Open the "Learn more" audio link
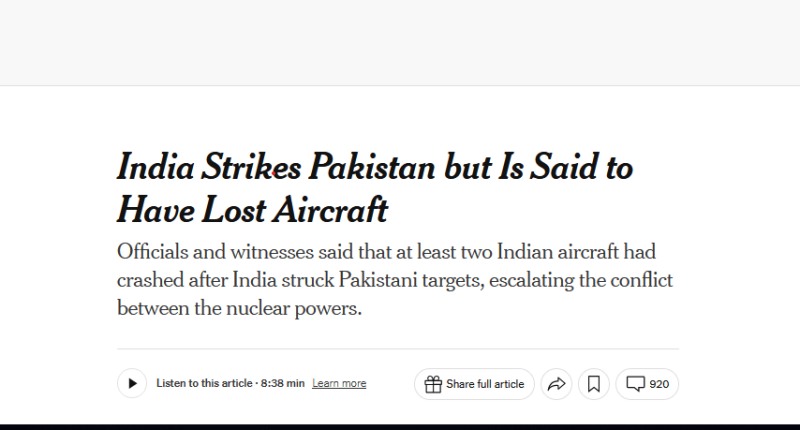The image size is (800, 430). 339,384
